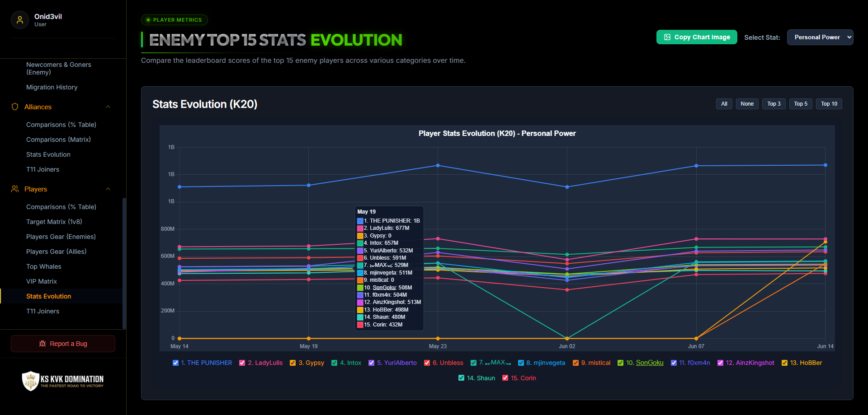
Task: Click the user avatar icon
Action: pos(20,20)
